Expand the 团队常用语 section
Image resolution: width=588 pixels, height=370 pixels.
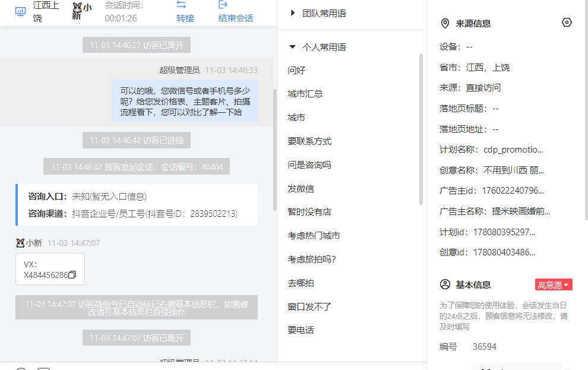(292, 13)
